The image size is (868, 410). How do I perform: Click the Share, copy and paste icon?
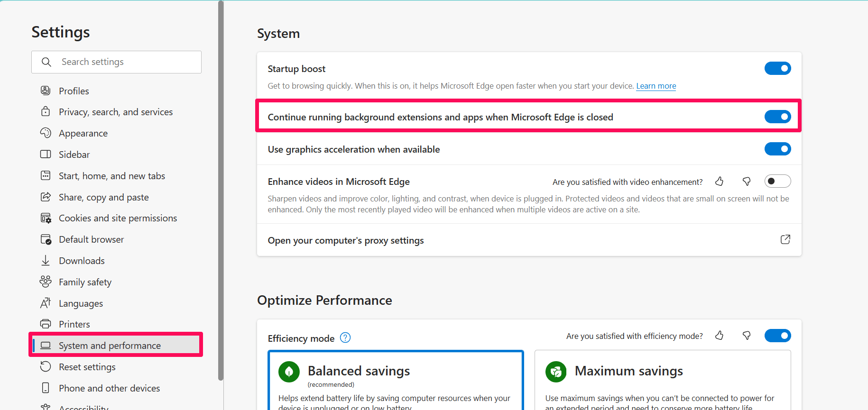tap(46, 197)
